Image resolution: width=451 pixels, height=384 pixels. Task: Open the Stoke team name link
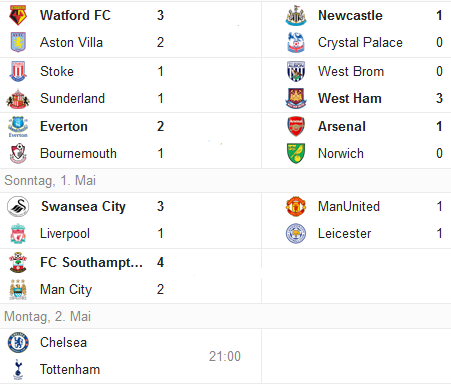click(x=57, y=71)
